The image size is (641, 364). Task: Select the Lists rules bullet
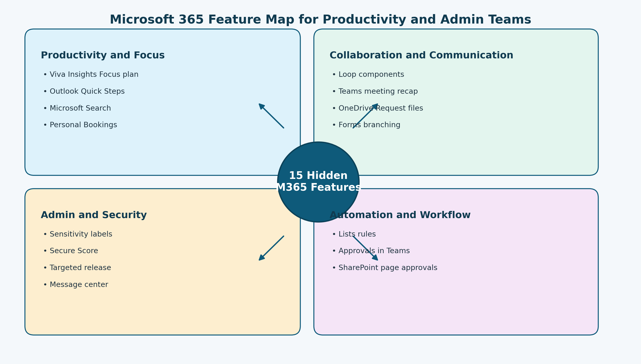[x=354, y=234]
